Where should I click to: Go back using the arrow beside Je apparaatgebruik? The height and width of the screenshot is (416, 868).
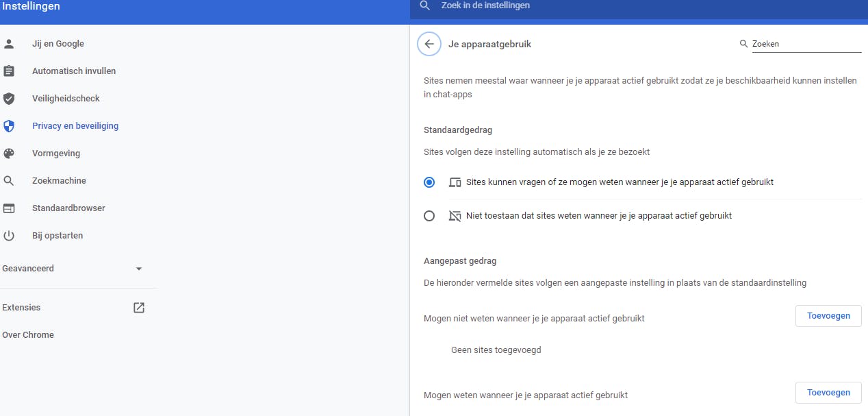tap(429, 44)
